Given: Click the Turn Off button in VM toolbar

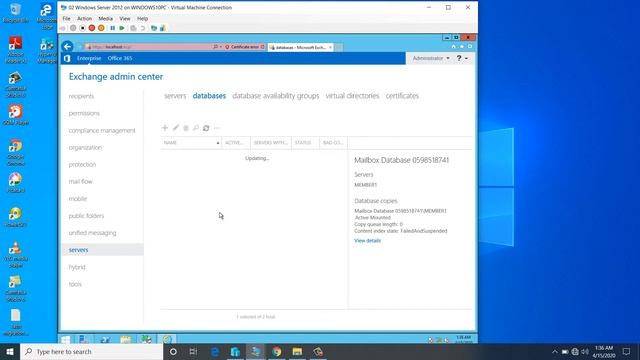Looking at the screenshot, I should coord(82,28).
